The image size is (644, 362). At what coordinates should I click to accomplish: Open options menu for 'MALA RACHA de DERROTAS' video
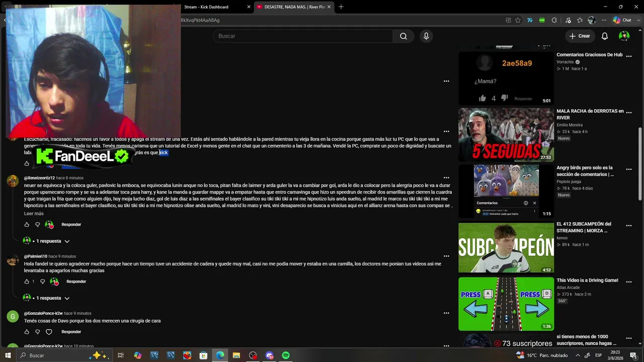629,113
